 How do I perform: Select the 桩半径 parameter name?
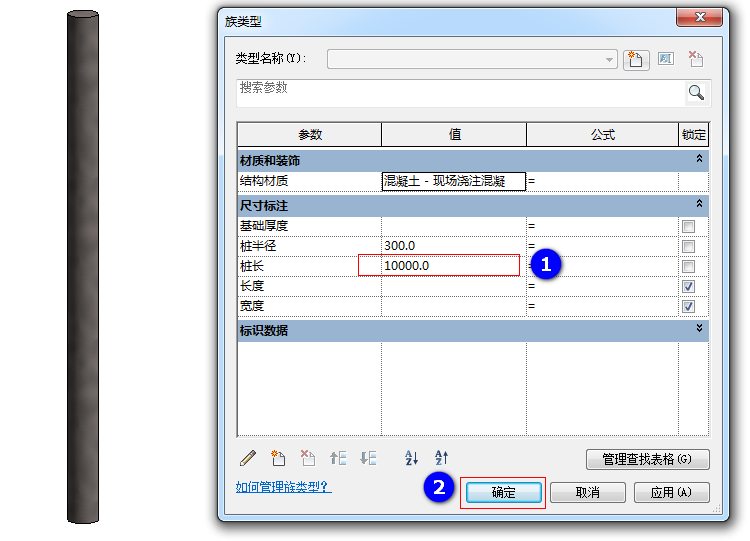pos(258,246)
